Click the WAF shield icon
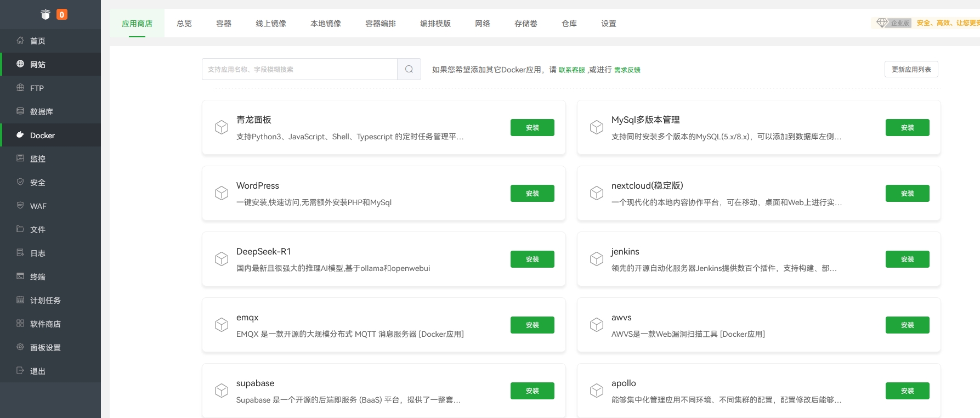This screenshot has height=418, width=980. coord(20,205)
